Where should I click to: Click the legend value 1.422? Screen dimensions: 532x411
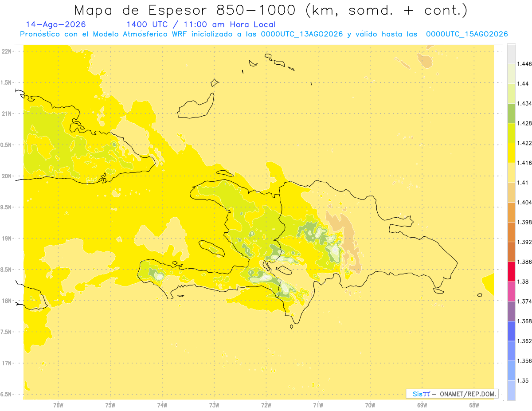pos(524,143)
